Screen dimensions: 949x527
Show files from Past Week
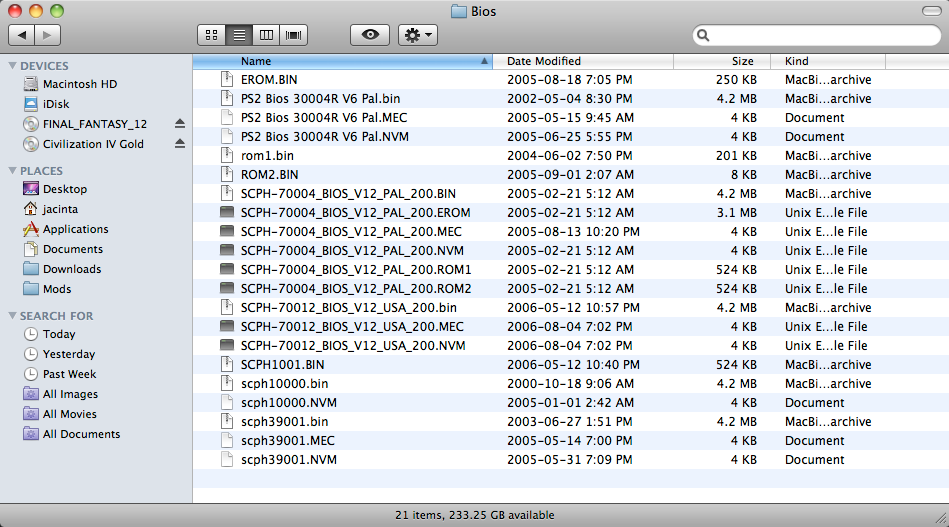pos(69,374)
